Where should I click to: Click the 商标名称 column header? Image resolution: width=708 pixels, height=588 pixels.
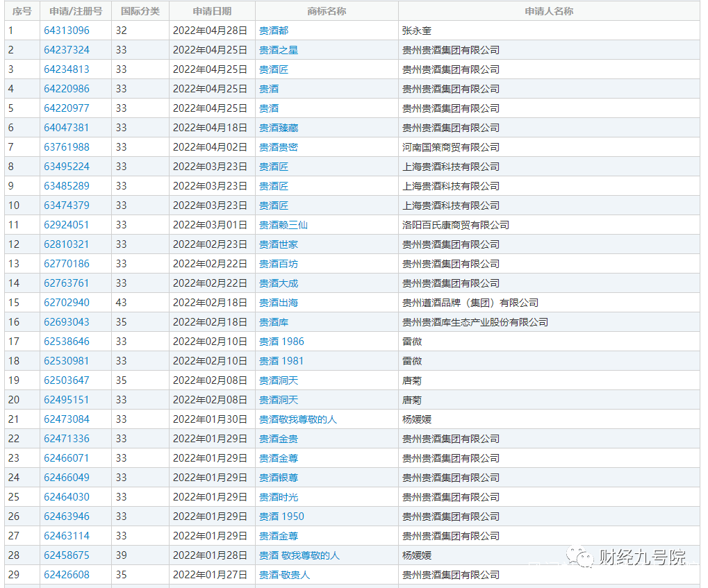tap(327, 11)
